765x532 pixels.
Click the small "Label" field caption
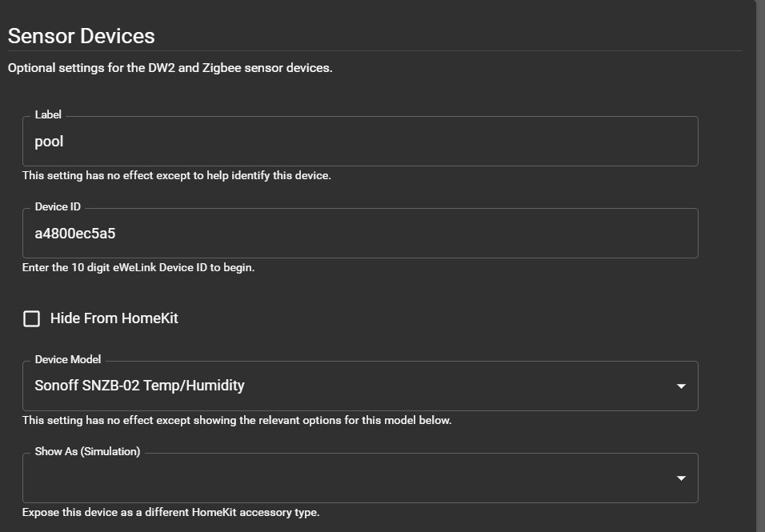48,114
